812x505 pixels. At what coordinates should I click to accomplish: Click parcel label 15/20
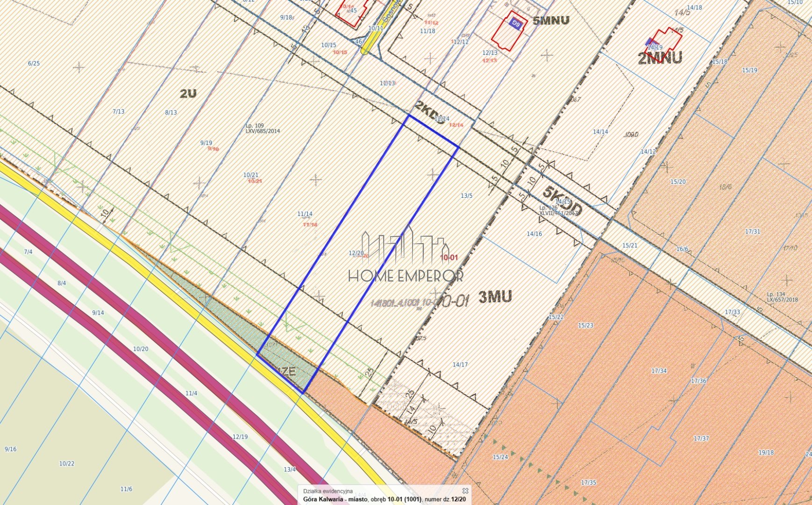point(678,181)
